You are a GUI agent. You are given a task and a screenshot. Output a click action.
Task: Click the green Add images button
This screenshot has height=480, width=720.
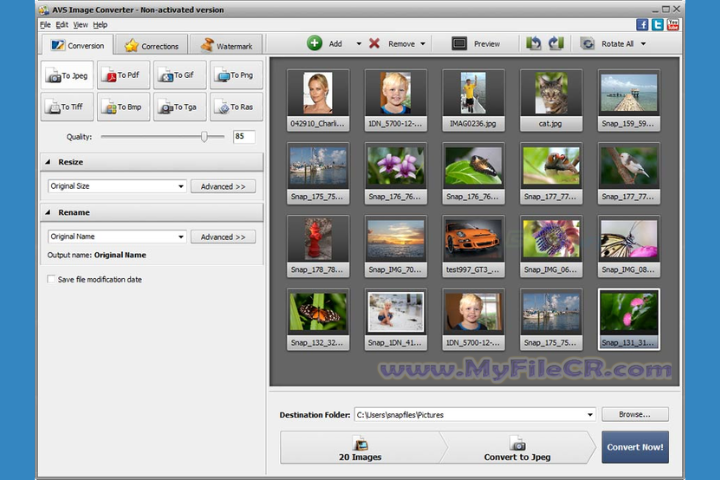click(325, 44)
